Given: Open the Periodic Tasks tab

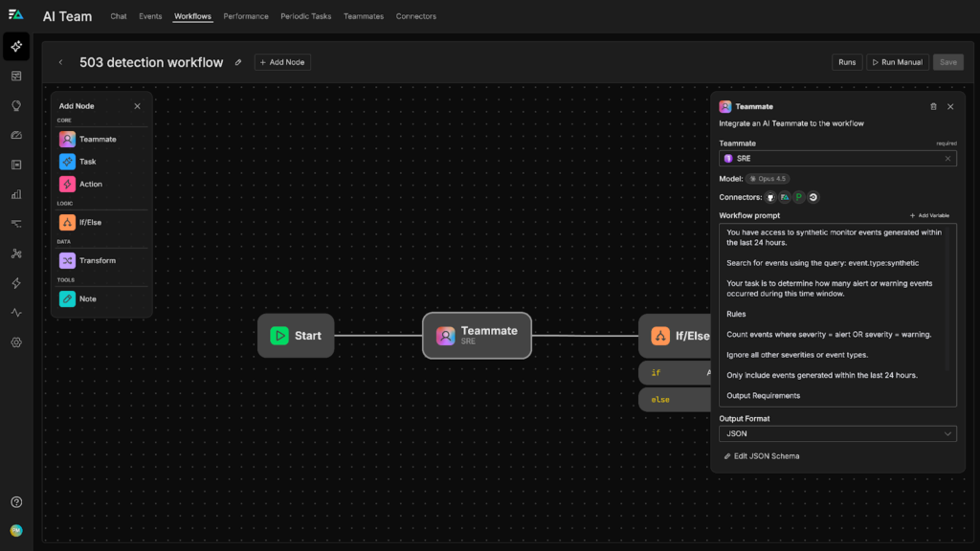Looking at the screenshot, I should pos(305,16).
